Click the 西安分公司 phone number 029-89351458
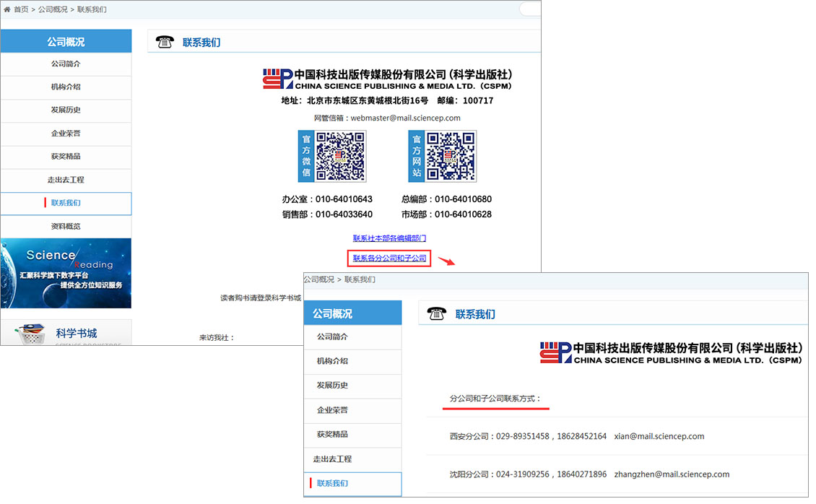The width and height of the screenshot is (816, 504). [523, 436]
